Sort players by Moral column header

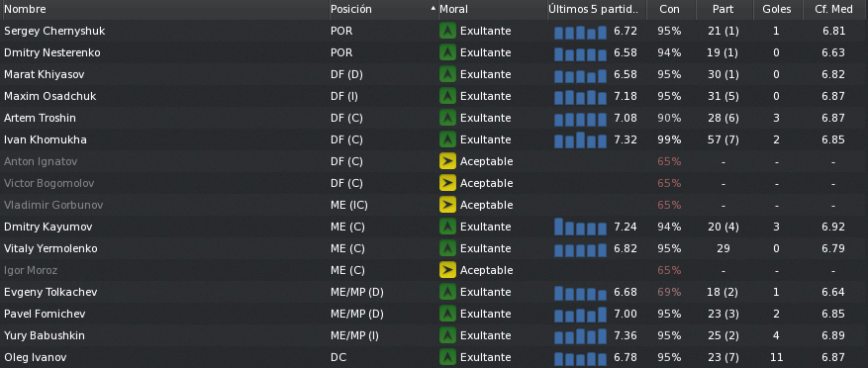[x=453, y=10]
